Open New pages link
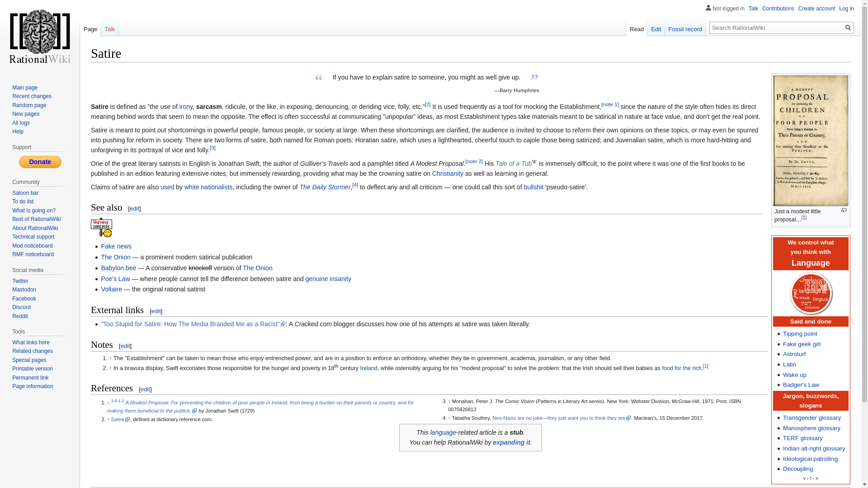868x488 pixels. pos(26,114)
